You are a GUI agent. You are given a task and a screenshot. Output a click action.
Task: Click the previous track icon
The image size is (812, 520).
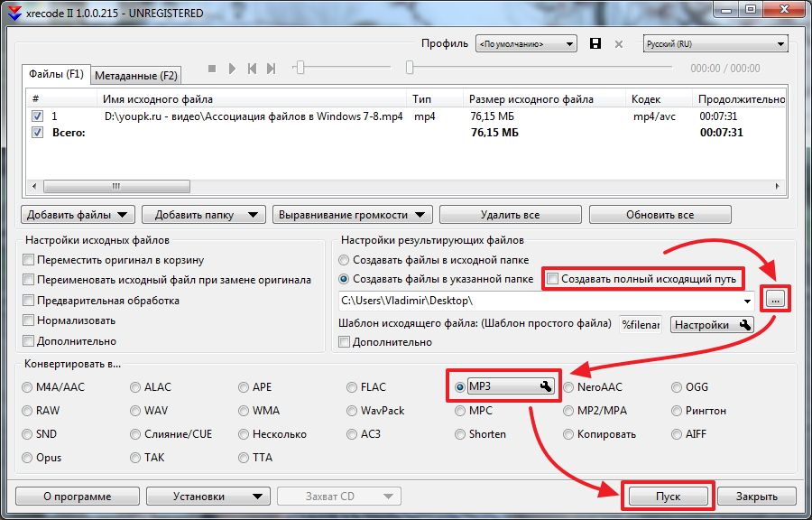253,69
